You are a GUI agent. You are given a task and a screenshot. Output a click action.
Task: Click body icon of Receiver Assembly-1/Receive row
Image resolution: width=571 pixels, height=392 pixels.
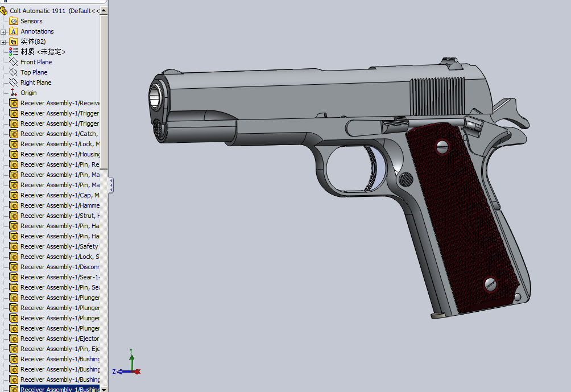[14, 103]
